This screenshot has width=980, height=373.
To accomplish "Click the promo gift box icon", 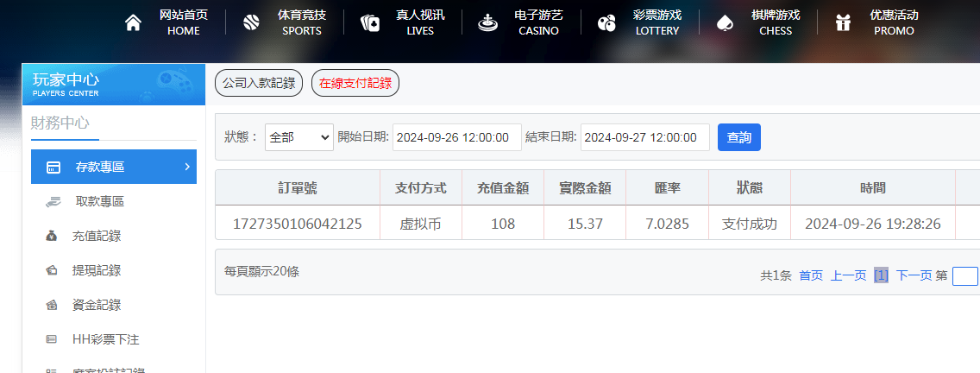I will tap(843, 22).
